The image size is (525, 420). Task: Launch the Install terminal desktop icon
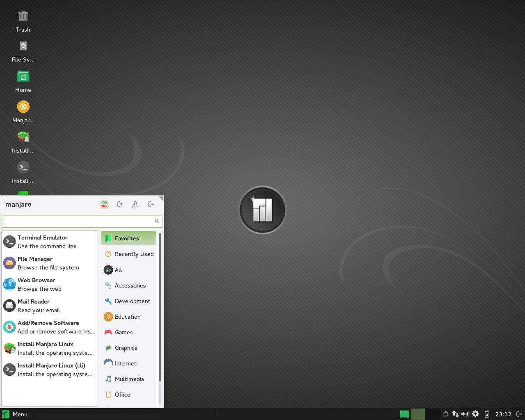pos(23,173)
